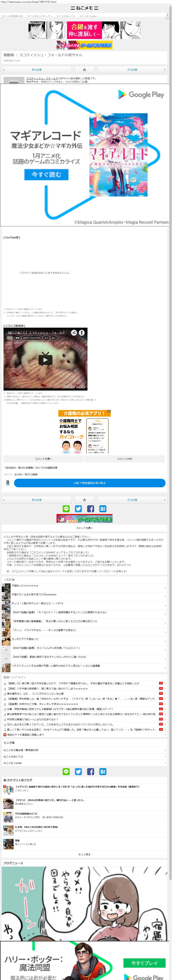The height and width of the screenshot is (980, 172).
Task: Click the カイゴトーク care worker ad banner
Action: pos(84,432)
